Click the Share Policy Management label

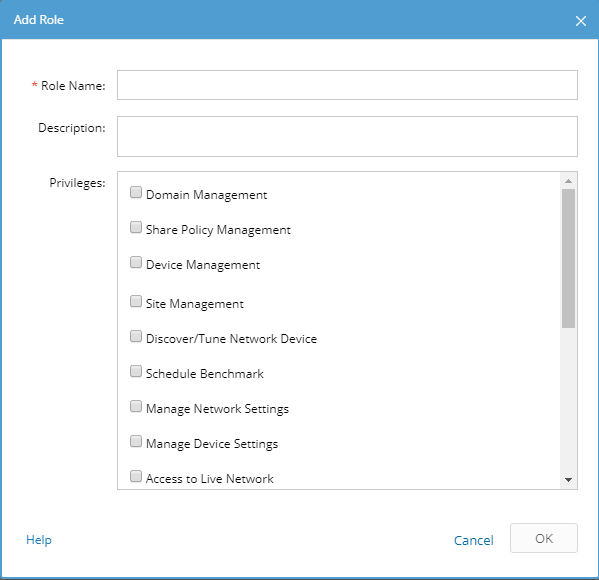click(218, 230)
